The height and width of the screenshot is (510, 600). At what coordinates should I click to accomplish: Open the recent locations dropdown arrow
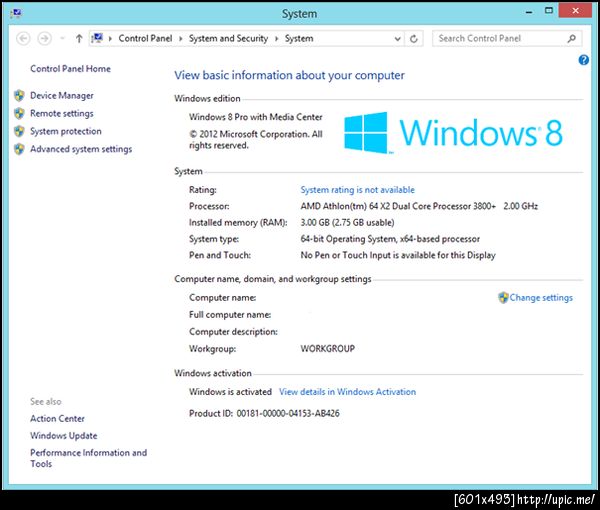[62, 38]
